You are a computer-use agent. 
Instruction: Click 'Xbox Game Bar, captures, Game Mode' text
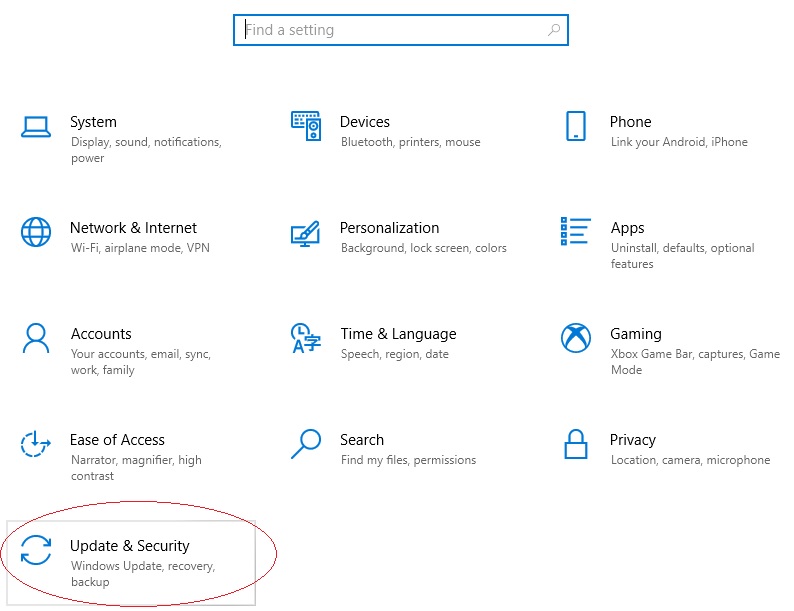click(x=695, y=361)
